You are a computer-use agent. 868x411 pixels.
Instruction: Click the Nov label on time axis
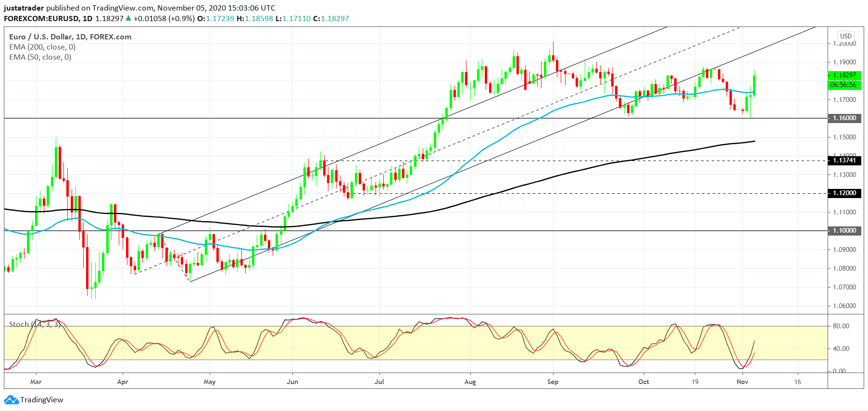point(742,382)
